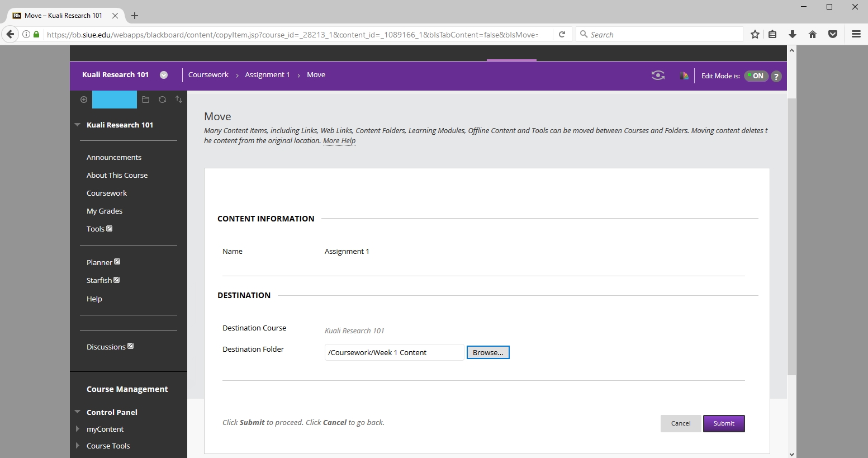Image resolution: width=868 pixels, height=458 pixels.
Task: Expand the Course Tools section
Action: click(78, 446)
